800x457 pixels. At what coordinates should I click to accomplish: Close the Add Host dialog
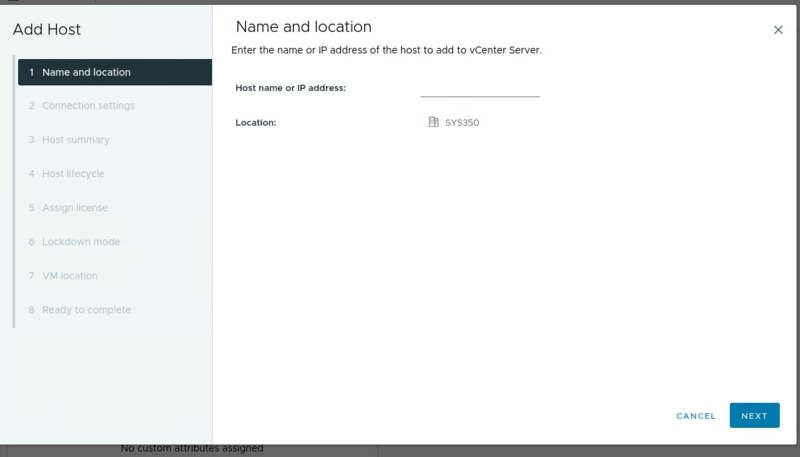(x=778, y=30)
